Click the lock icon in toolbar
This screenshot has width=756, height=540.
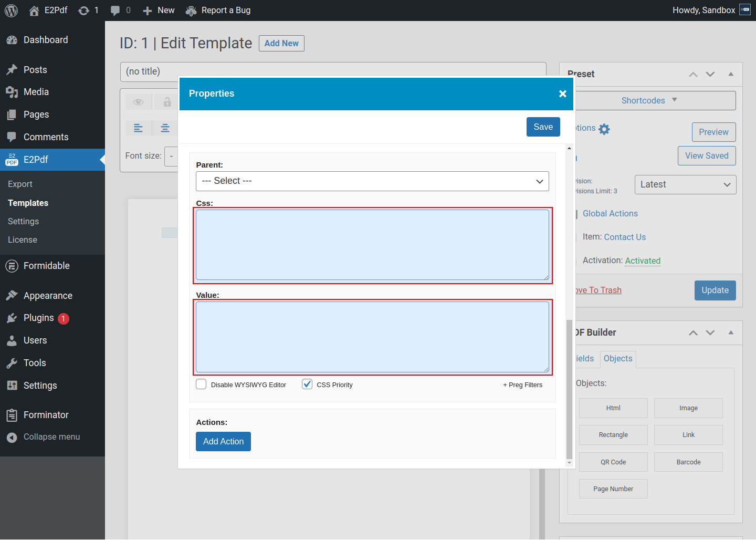click(x=167, y=102)
